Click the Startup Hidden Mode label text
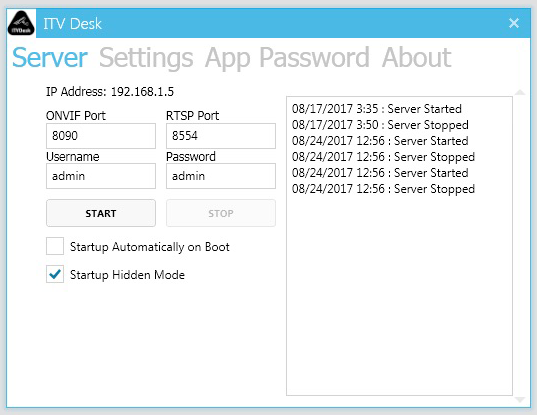This screenshot has height=415, width=537. [x=127, y=275]
